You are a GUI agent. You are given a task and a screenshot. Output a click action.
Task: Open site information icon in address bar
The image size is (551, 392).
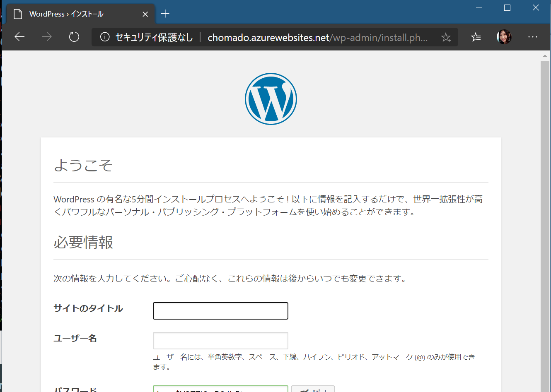coord(105,37)
